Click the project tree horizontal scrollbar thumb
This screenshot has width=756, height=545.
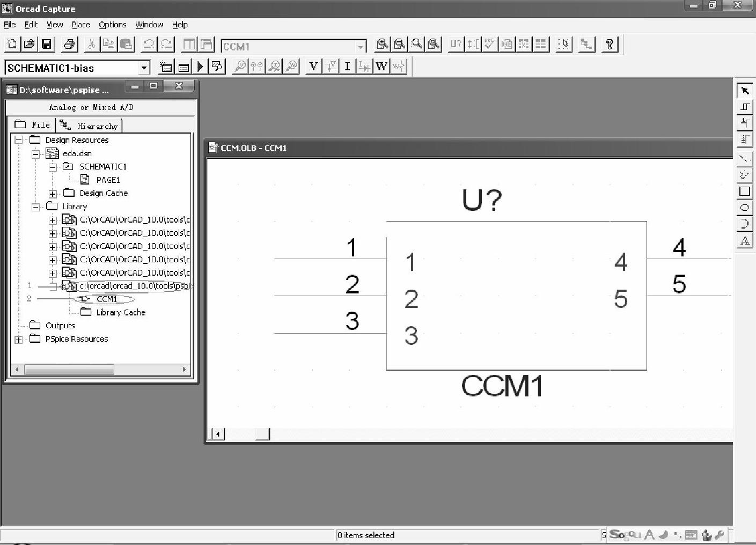69,370
